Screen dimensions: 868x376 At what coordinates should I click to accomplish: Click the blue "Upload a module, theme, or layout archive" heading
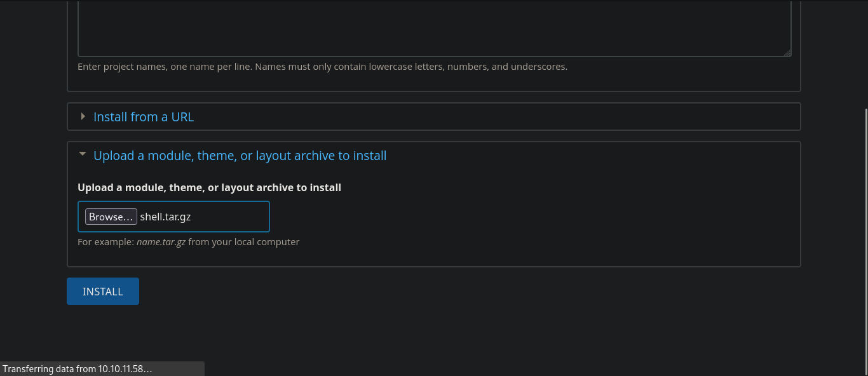[240, 156]
